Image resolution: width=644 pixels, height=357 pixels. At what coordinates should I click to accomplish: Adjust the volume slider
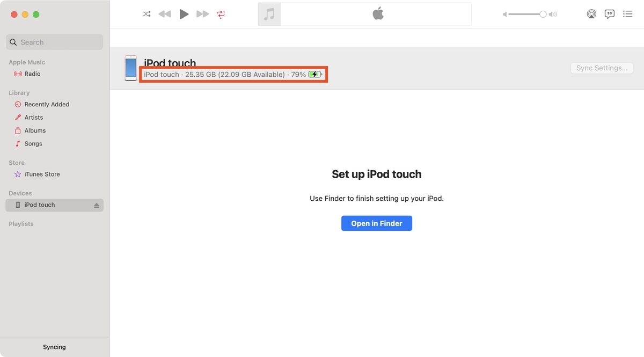click(x=543, y=14)
